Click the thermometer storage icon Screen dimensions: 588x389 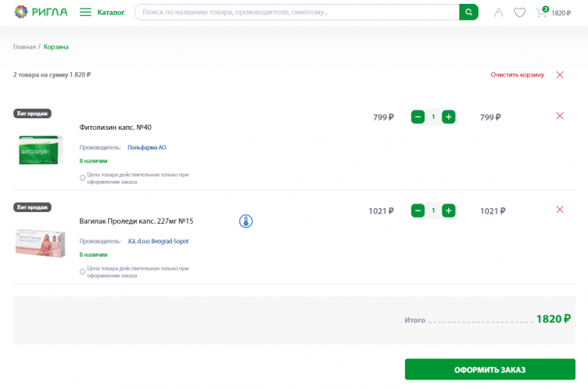tap(246, 222)
